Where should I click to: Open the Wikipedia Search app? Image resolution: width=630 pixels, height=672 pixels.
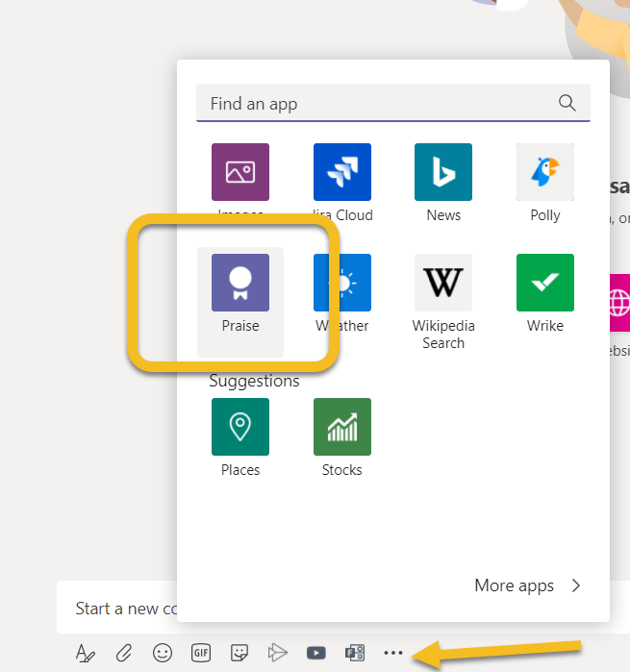coord(443,284)
